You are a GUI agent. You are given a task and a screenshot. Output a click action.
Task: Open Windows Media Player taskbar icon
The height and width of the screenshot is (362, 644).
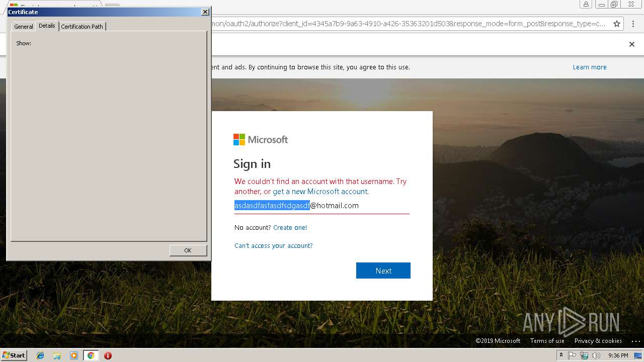coord(74,355)
